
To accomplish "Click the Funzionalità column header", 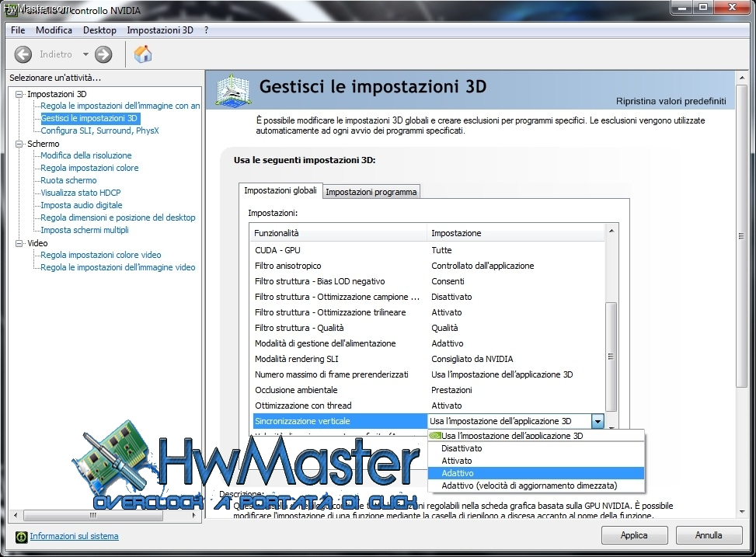I will point(338,233).
